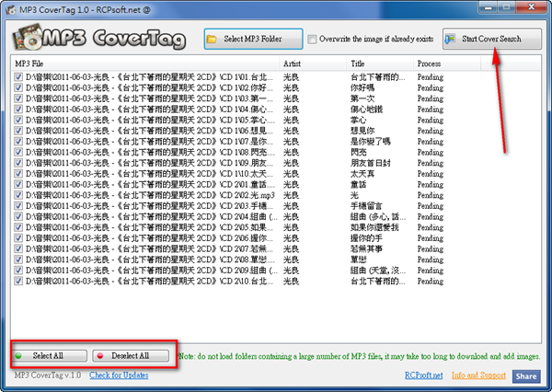The height and width of the screenshot is (392, 552).
Task: Minimize the MP3 CoverTag window
Action: click(488, 7)
